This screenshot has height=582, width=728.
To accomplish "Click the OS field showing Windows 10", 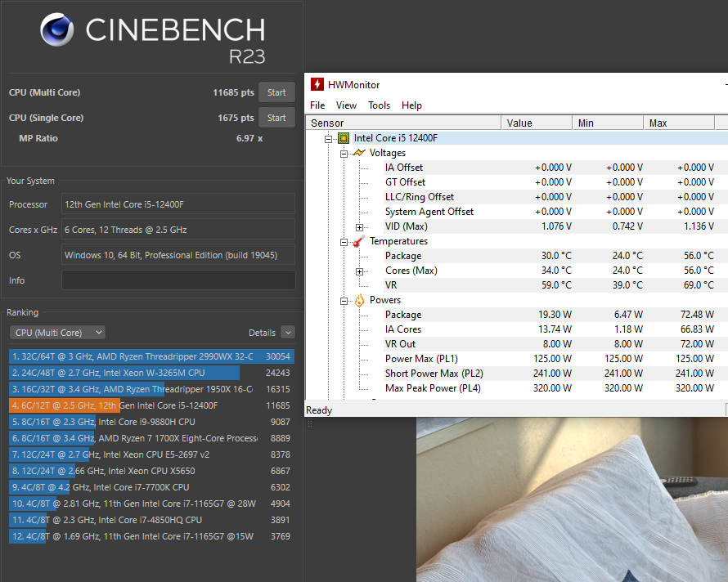I will tap(178, 255).
